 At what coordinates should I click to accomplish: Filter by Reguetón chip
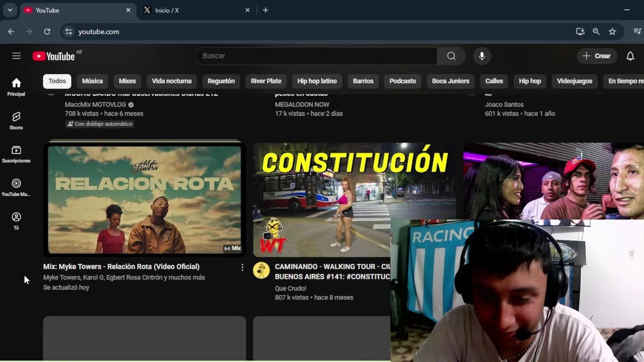(x=221, y=81)
